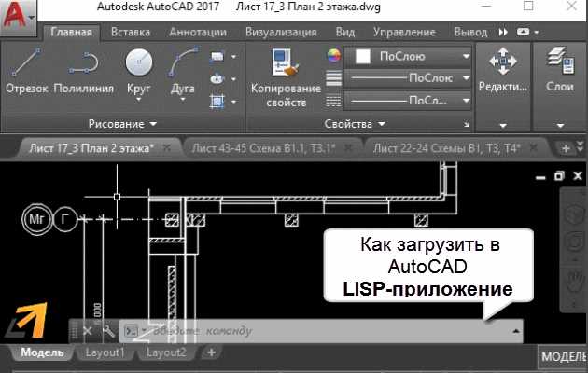Switch to the Вывод ribbon tab

click(470, 33)
